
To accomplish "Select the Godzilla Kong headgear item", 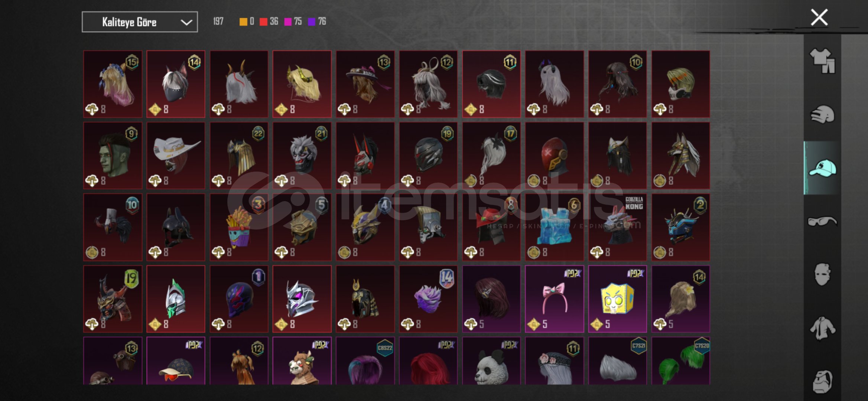I will pyautogui.click(x=617, y=227).
